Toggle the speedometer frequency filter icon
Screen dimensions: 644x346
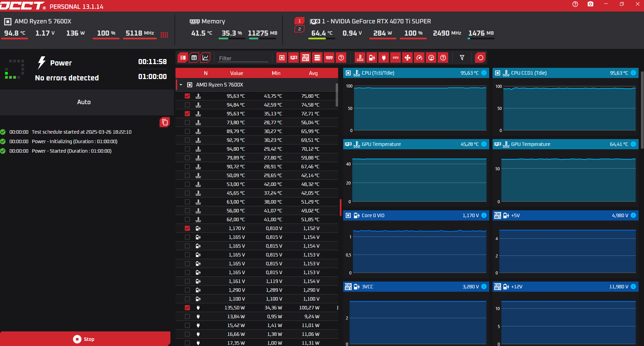(419, 58)
